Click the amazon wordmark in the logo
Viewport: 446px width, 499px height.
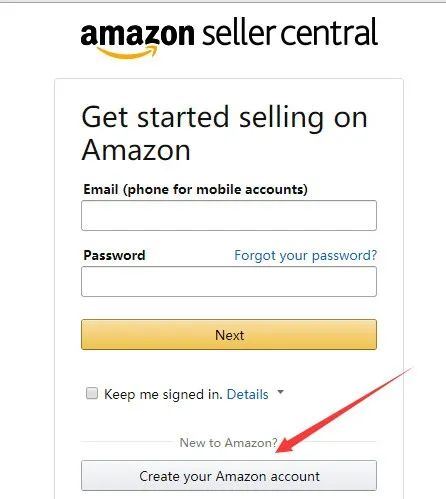137,34
